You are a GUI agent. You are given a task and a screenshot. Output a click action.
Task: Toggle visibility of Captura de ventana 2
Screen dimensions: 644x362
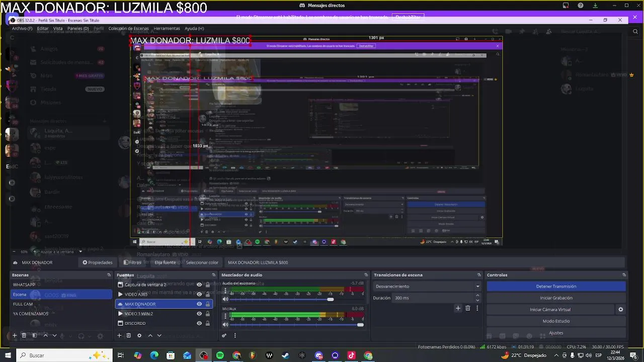coord(199,285)
